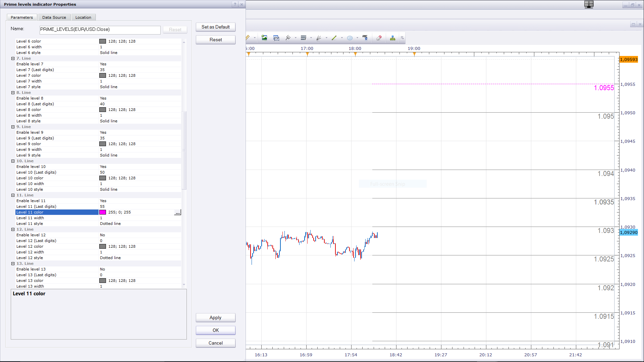
Task: Toggle the Enable level 11 value Yes
Action: [x=103, y=201]
